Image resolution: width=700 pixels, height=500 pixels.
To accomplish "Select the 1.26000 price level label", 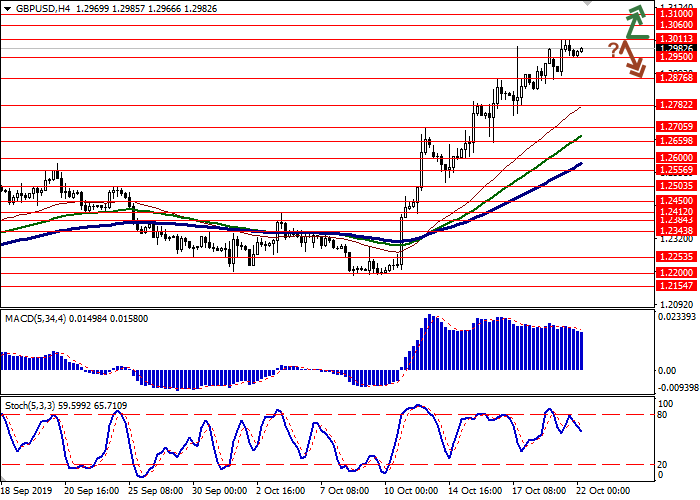I will [x=675, y=157].
